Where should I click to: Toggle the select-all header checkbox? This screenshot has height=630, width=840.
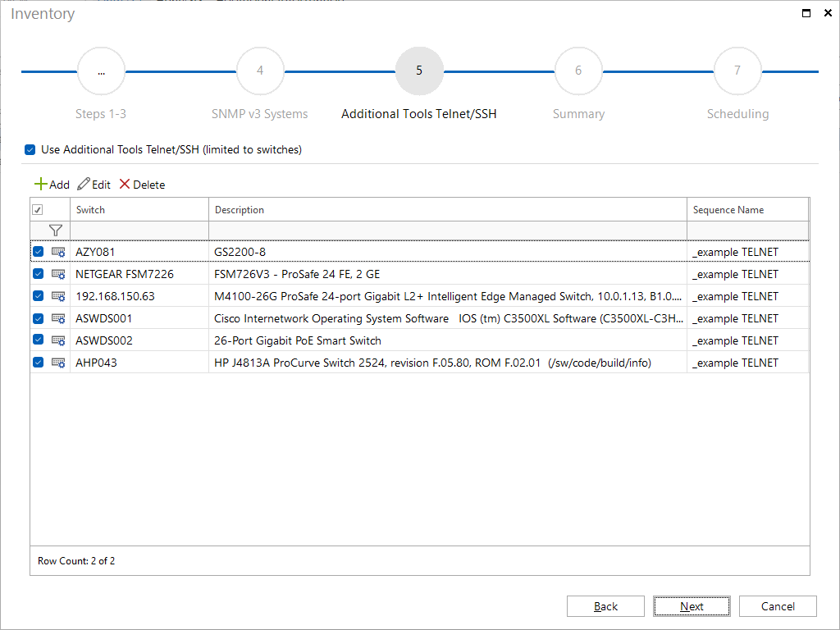tap(38, 210)
